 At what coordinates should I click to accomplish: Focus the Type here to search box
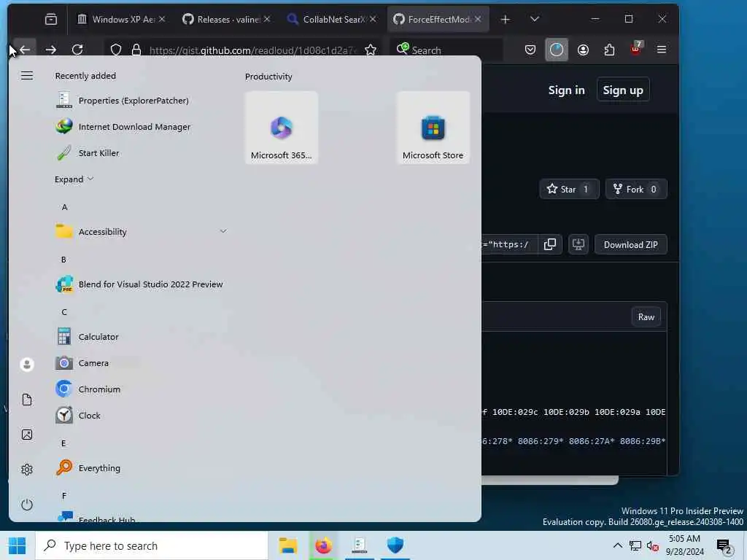click(x=152, y=545)
